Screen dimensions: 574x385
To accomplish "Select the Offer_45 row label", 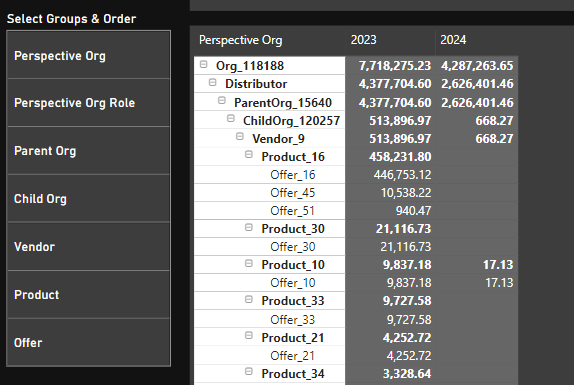I will pyautogui.click(x=292, y=192).
